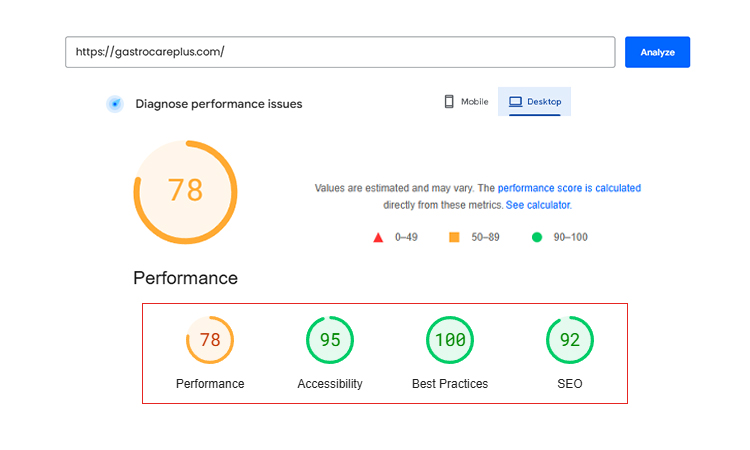Click the 'Best Practices' label under 100
The image size is (750, 450).
pyautogui.click(x=450, y=384)
